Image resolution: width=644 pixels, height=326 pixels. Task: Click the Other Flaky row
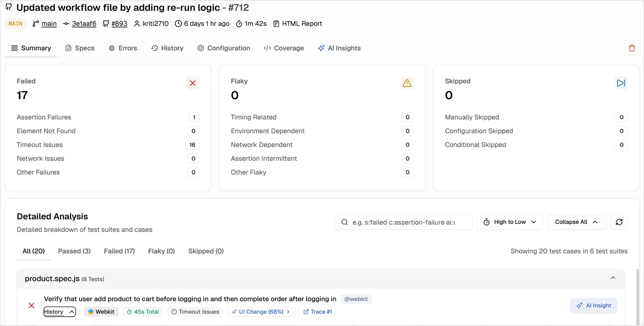tap(322, 172)
